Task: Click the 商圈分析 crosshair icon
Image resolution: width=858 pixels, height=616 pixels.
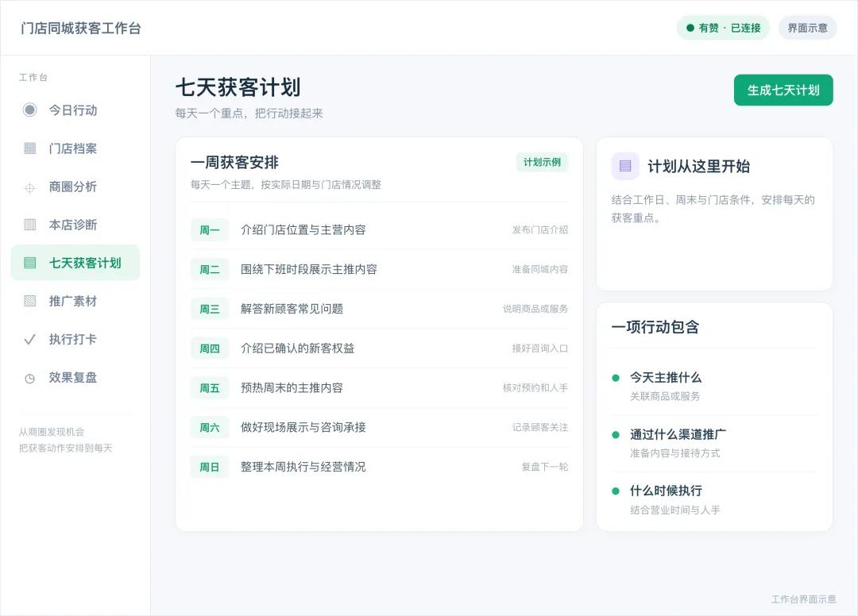Action: point(30,188)
